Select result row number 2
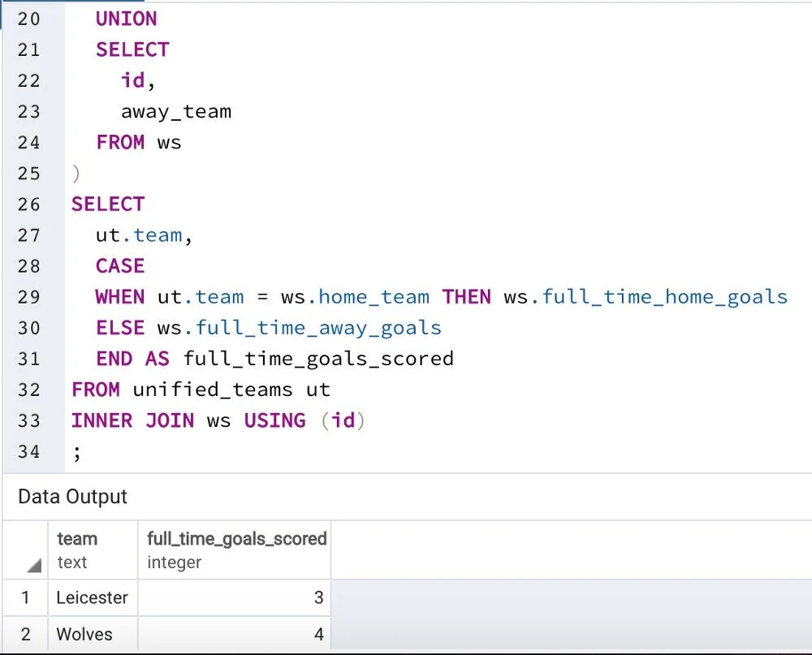812x655 pixels. [25, 634]
